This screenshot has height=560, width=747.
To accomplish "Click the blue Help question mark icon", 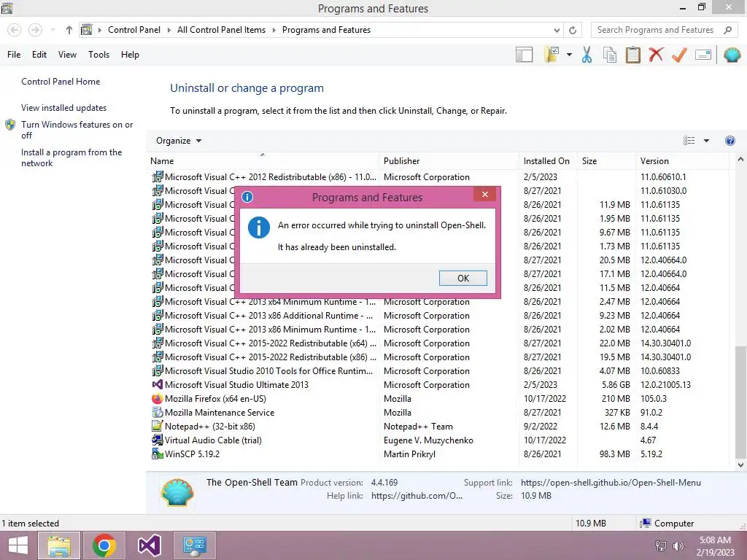I will click(x=729, y=141).
